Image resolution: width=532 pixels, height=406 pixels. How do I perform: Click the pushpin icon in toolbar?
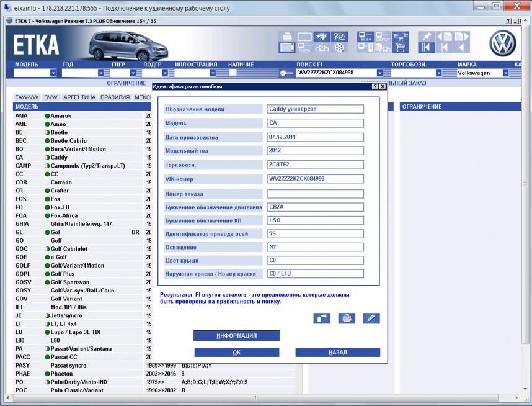coord(427,37)
